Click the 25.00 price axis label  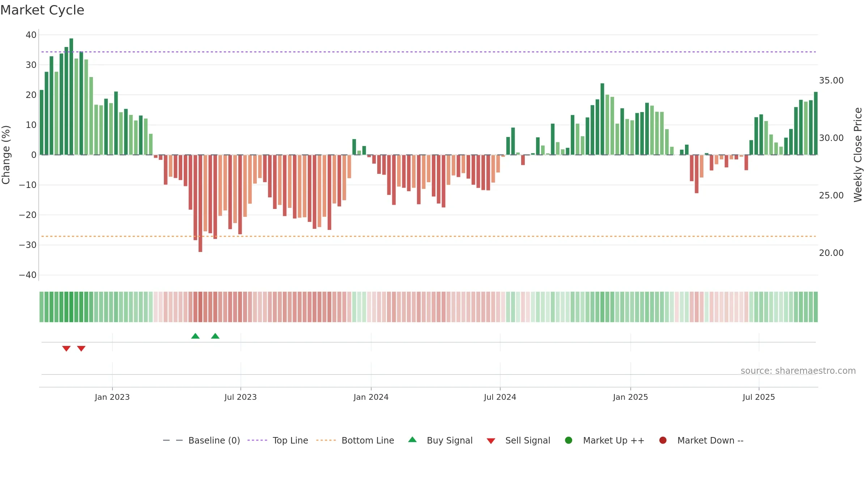coord(831,195)
